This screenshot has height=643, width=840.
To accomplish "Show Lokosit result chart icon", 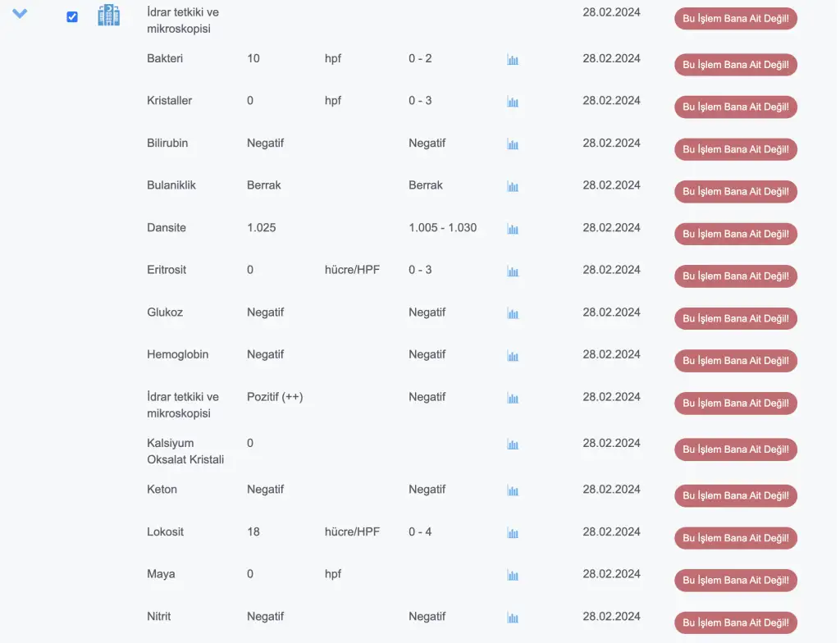I will click(513, 533).
